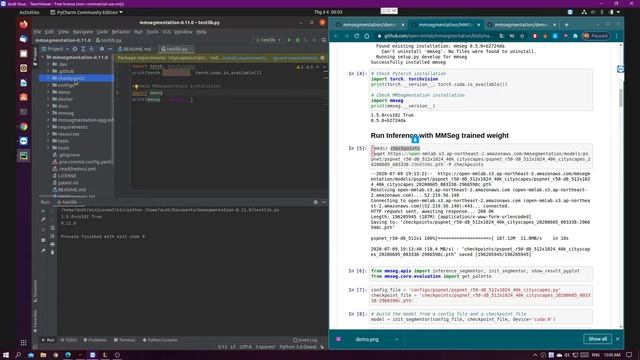Click Ignore requirements link in banner
This screenshot has height=360, width=640.
(x=295, y=58)
